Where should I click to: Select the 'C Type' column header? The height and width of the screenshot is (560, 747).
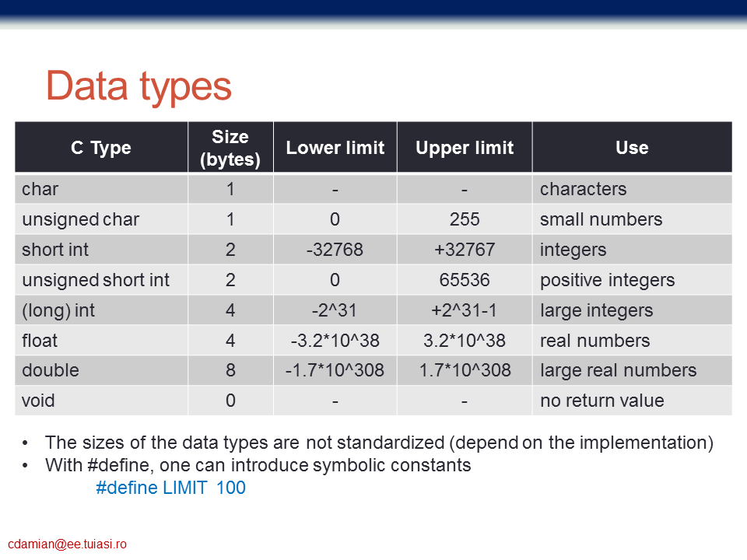(x=101, y=147)
